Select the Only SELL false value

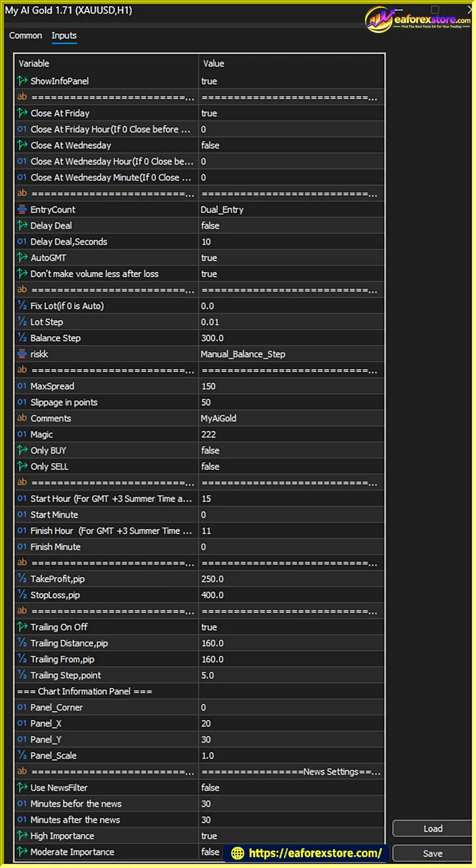(210, 467)
